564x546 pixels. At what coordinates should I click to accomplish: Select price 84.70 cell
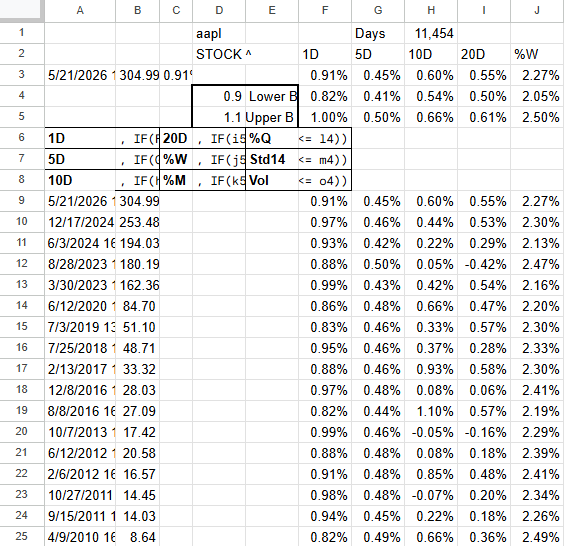click(137, 306)
